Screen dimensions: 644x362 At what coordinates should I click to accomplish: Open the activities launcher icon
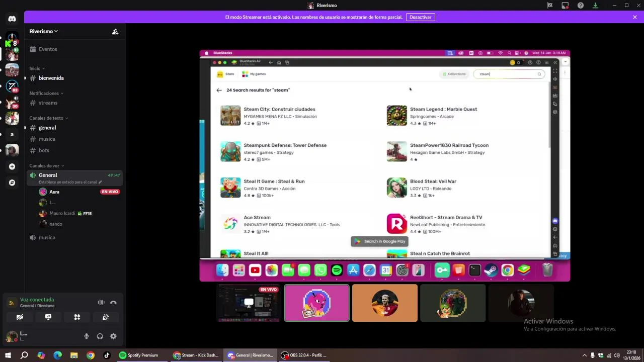(77, 317)
